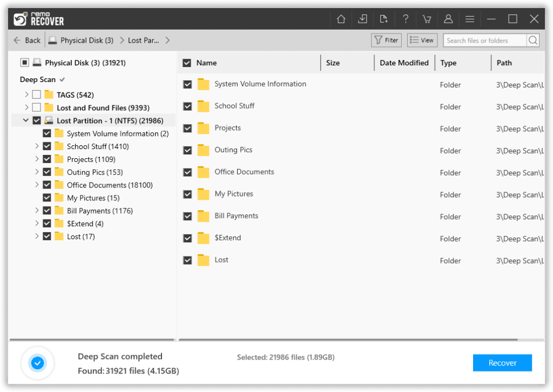
Task: Toggle the select-all checkbox in the Name header
Action: coord(186,63)
